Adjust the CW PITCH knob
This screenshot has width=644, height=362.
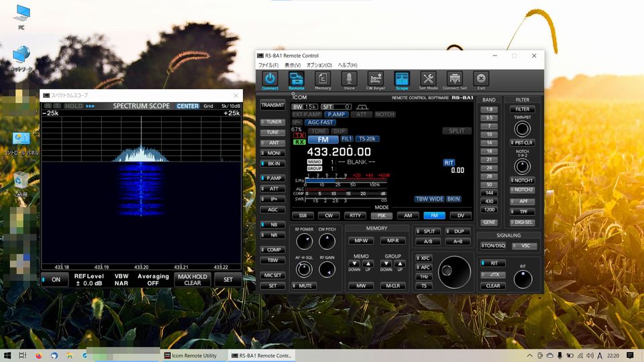click(327, 241)
